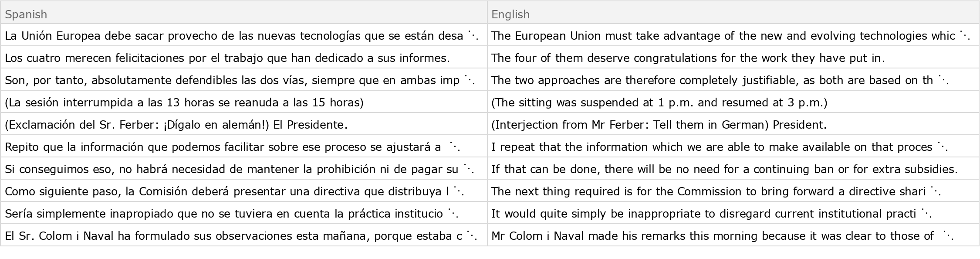Expand ellipsis for 'I repeat that the information'
Screen dimensions: 980x259
click(942, 147)
